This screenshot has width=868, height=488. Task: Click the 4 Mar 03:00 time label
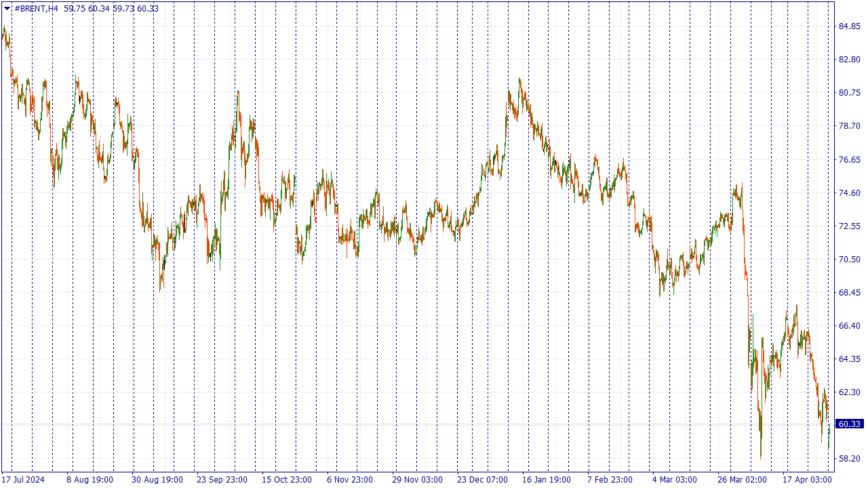[x=675, y=479]
